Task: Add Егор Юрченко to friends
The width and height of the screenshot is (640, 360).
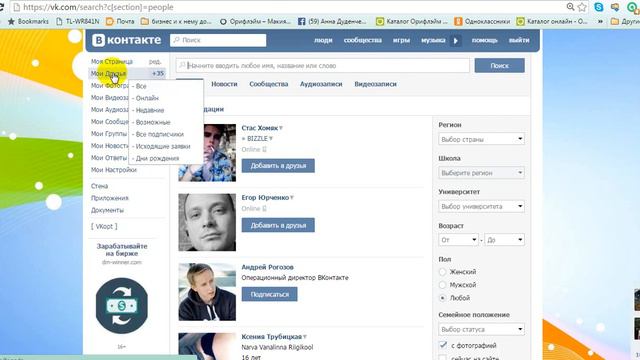Action: pyautogui.click(x=278, y=225)
